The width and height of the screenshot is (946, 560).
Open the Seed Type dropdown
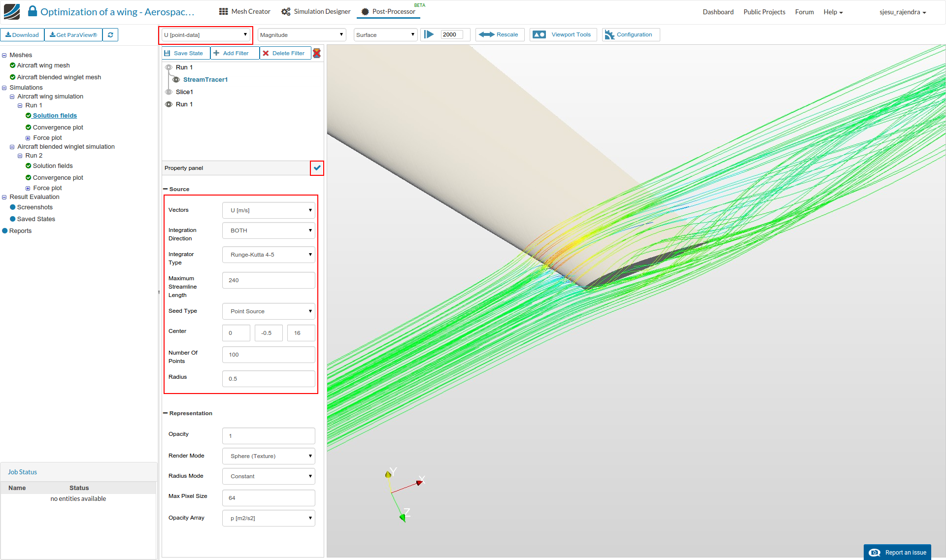pyautogui.click(x=269, y=311)
